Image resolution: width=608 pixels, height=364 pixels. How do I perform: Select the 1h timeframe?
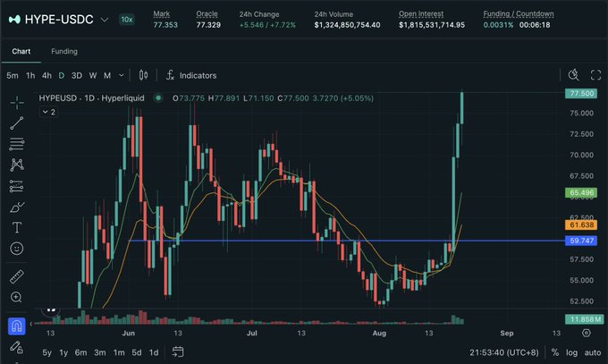coord(30,75)
